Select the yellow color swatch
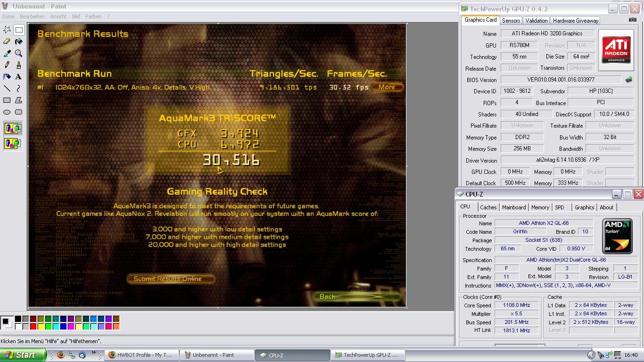Screen dimensions: 644x362 click(41, 326)
